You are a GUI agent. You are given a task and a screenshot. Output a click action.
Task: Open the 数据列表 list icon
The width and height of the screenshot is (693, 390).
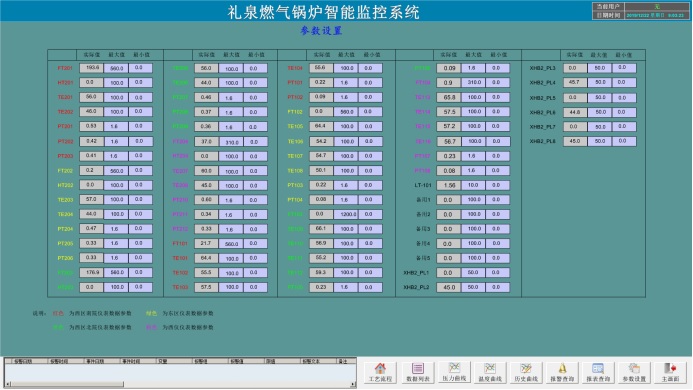417,373
